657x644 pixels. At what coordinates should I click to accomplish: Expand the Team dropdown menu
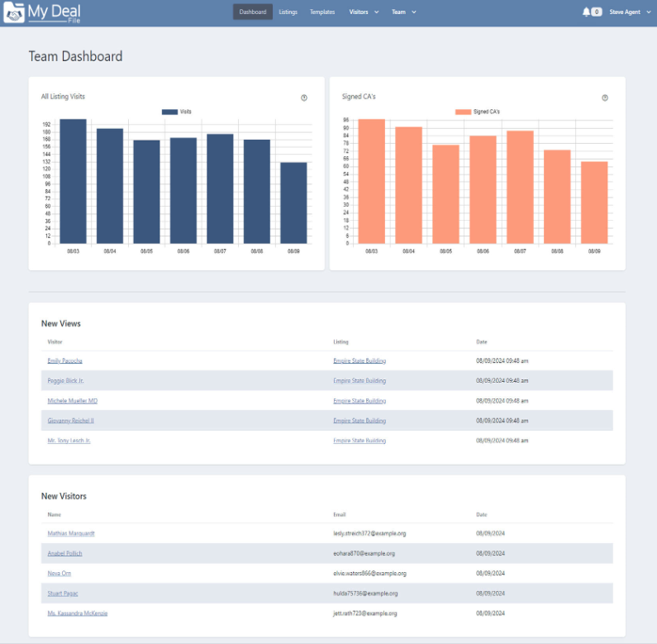[x=403, y=12]
